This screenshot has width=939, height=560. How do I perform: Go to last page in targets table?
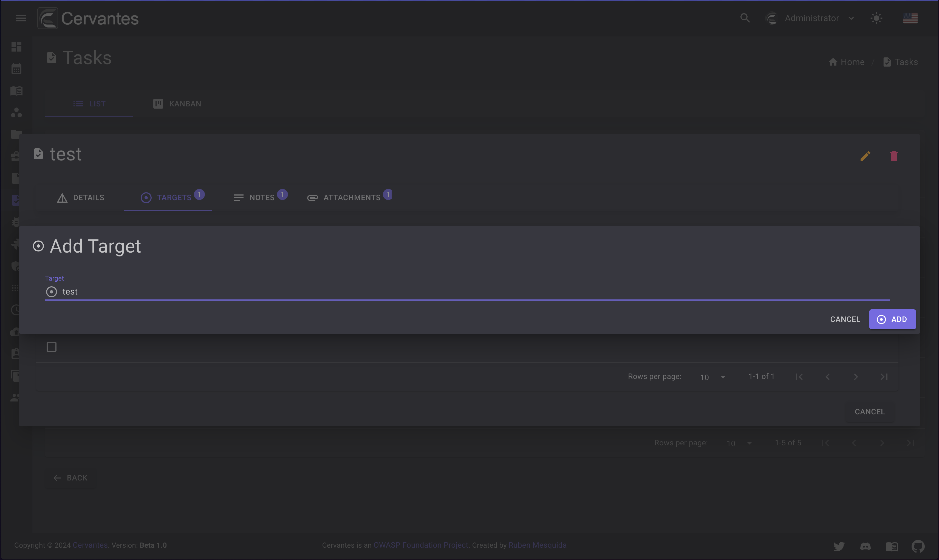point(884,377)
